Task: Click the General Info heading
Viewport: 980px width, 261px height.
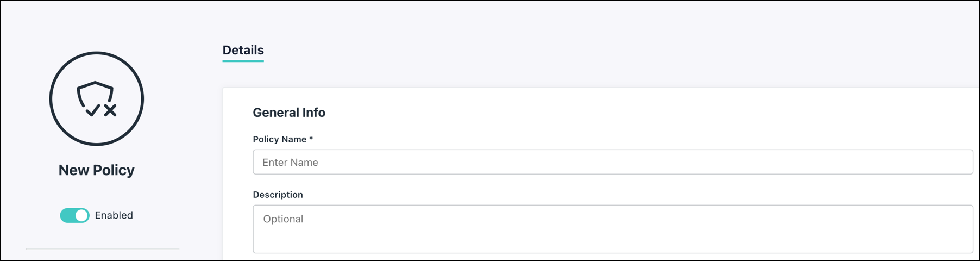Action: (x=289, y=113)
